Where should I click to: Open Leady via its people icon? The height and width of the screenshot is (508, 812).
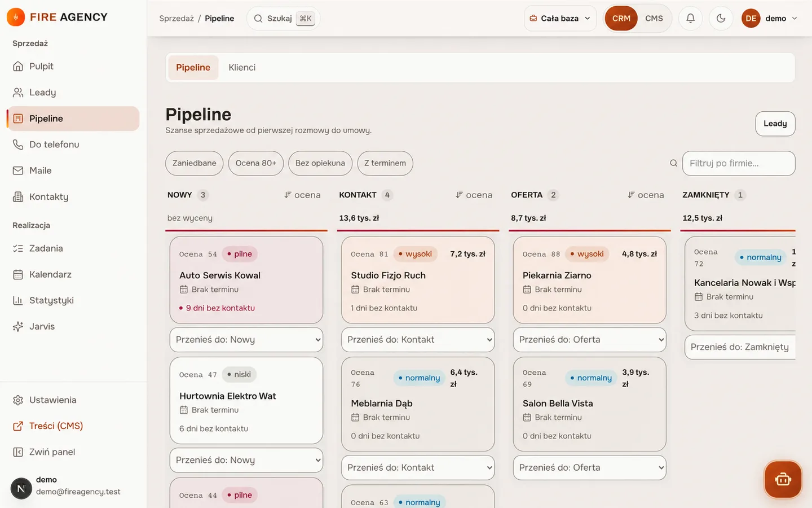[18, 92]
